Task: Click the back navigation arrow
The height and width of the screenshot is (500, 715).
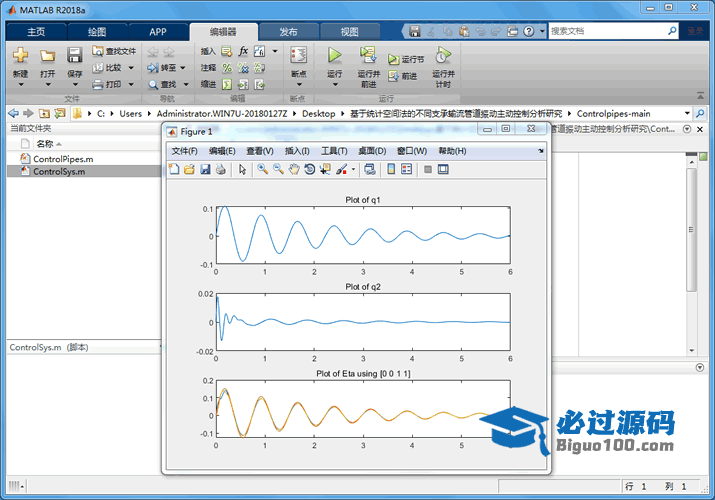Action: (x=14, y=113)
